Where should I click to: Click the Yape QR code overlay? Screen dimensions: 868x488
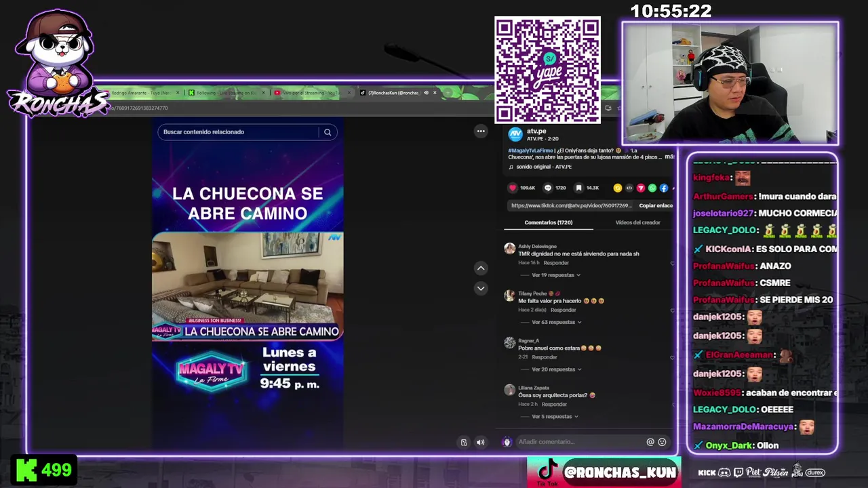(x=547, y=70)
